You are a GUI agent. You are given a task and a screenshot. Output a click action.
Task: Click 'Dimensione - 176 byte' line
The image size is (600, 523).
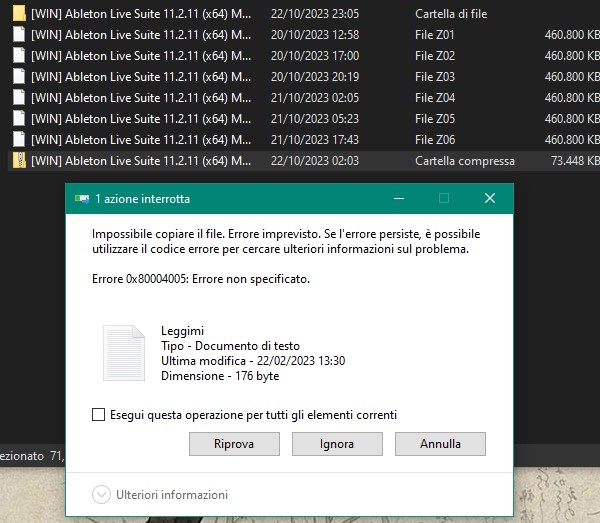tap(220, 376)
